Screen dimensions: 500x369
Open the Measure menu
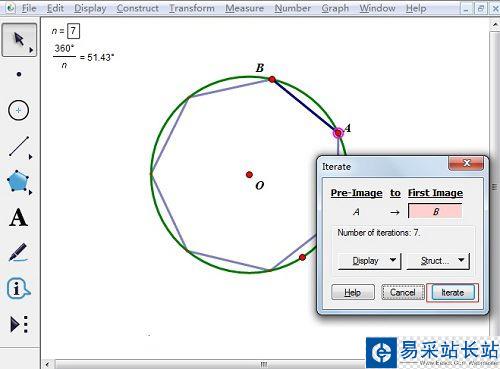[x=244, y=8]
